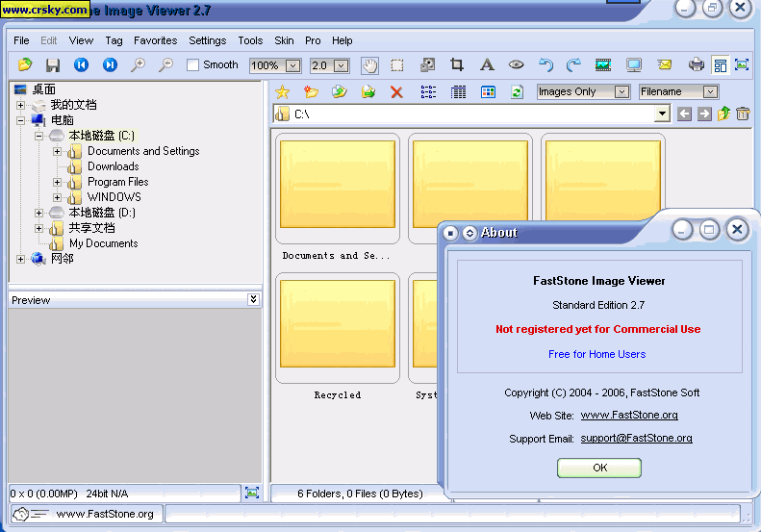Click the Print icon in toolbar

pyautogui.click(x=697, y=65)
